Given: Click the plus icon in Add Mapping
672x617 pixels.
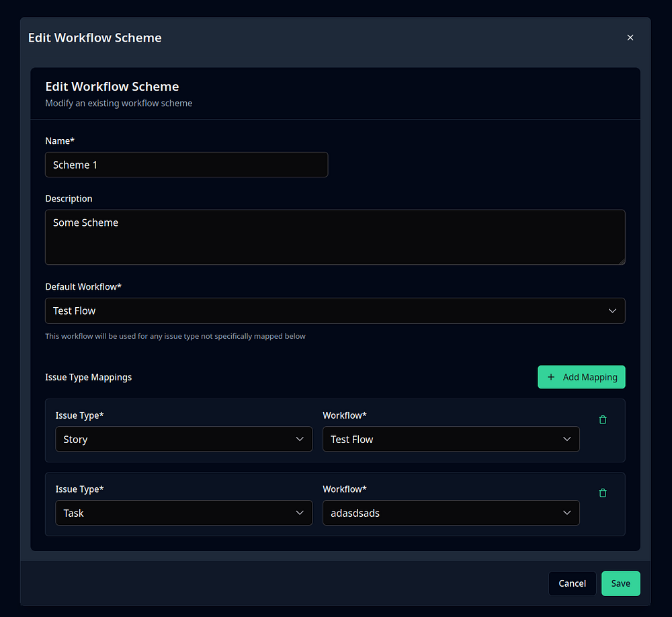Looking at the screenshot, I should coord(551,377).
